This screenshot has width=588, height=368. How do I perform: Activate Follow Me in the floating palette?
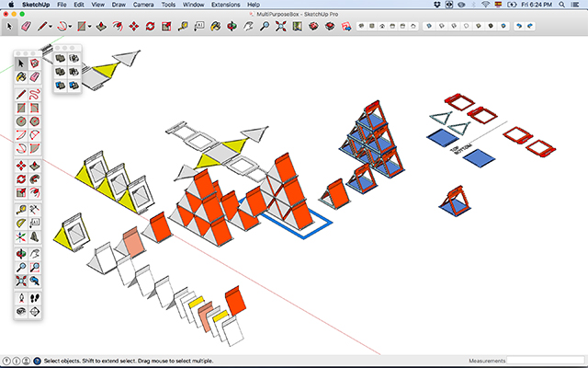35,179
